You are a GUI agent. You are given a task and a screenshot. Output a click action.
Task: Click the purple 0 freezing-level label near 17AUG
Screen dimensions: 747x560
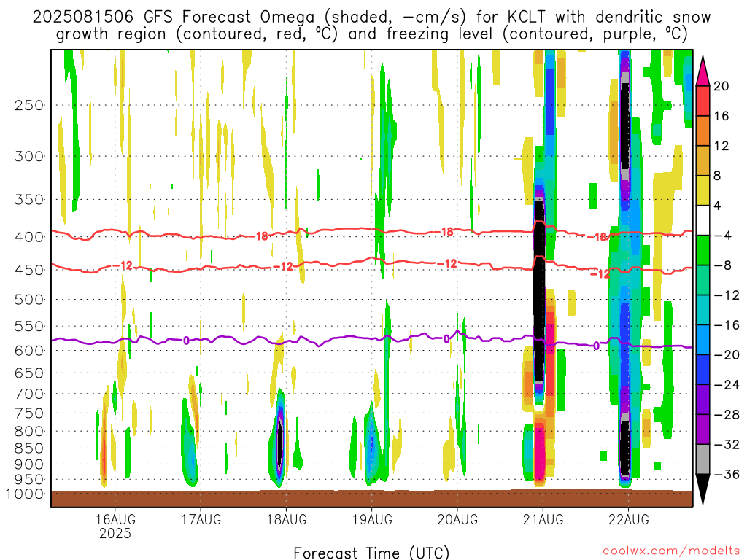pyautogui.click(x=186, y=340)
